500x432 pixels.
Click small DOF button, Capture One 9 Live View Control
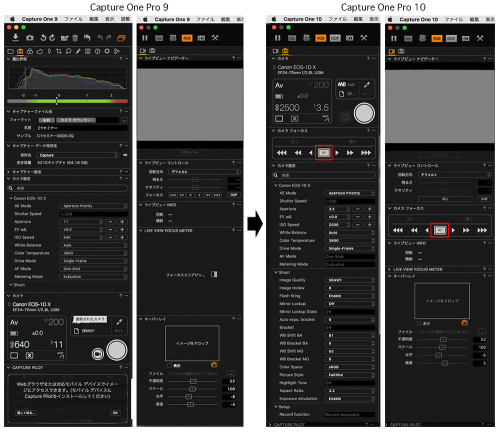pos(234,195)
